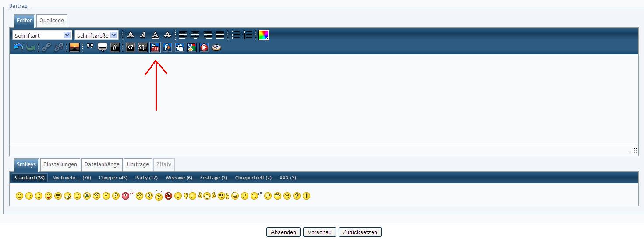This screenshot has width=644, height=243.
Task: Open the Schriftgröße size dropdown
Action: point(96,35)
